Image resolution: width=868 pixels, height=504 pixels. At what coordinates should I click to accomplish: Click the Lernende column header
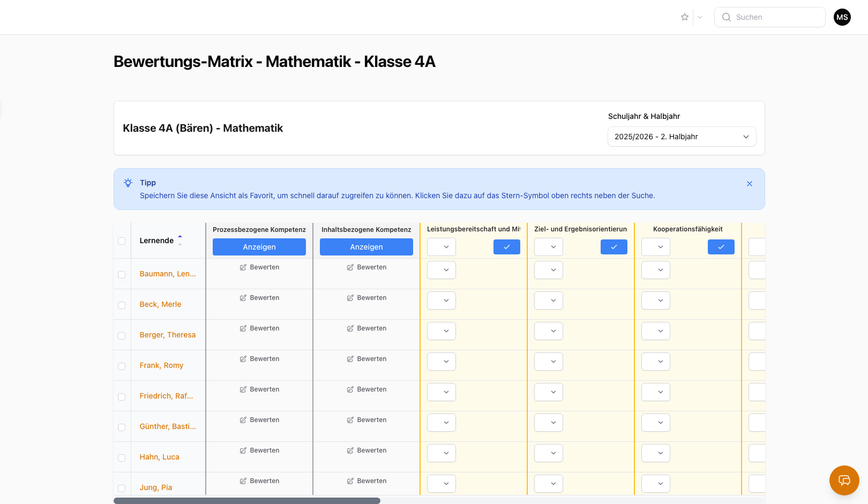[x=156, y=240]
